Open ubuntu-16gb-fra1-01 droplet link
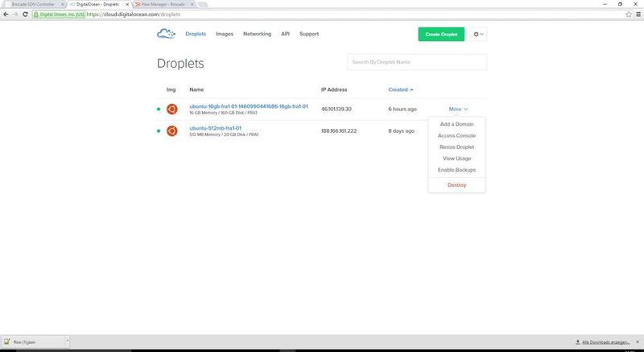The width and height of the screenshot is (644, 352). (x=249, y=106)
